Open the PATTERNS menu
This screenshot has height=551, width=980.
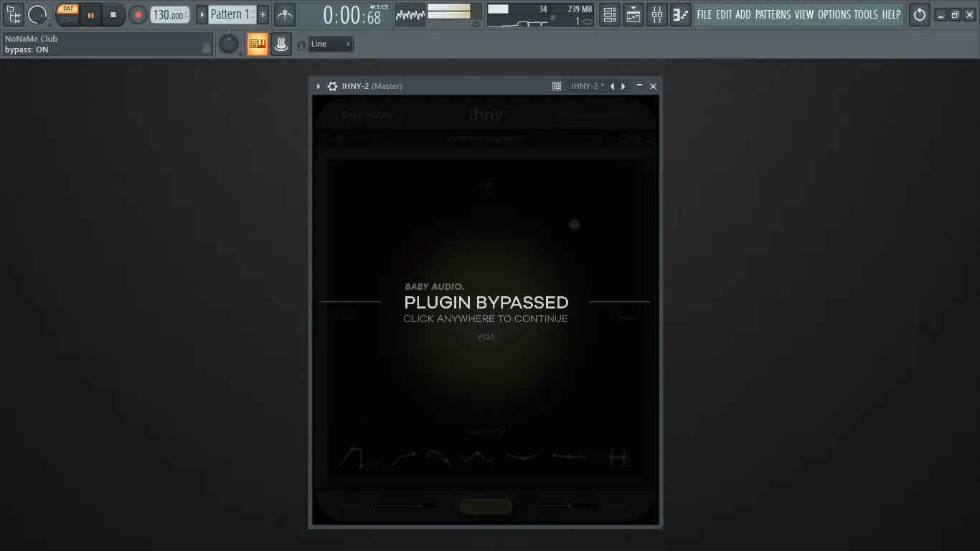773,14
